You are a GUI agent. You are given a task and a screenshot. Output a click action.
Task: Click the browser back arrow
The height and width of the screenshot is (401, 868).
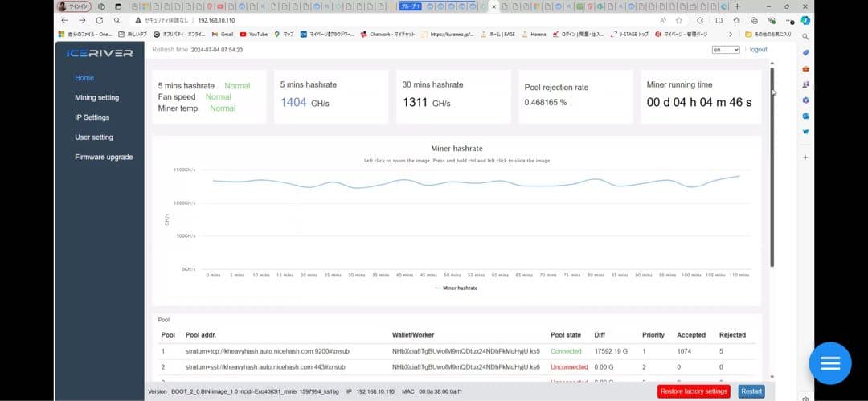tap(64, 20)
